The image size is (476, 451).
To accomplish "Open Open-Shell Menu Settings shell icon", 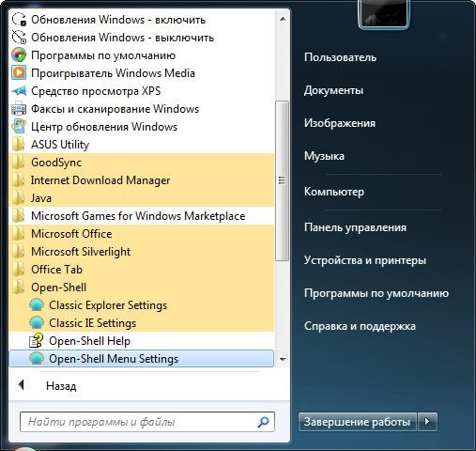I will [37, 359].
